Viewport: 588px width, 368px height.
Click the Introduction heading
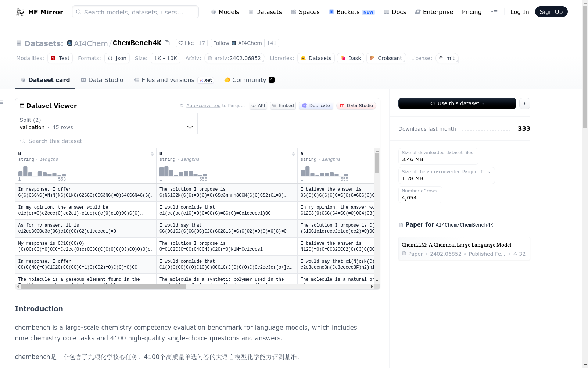pos(39,309)
